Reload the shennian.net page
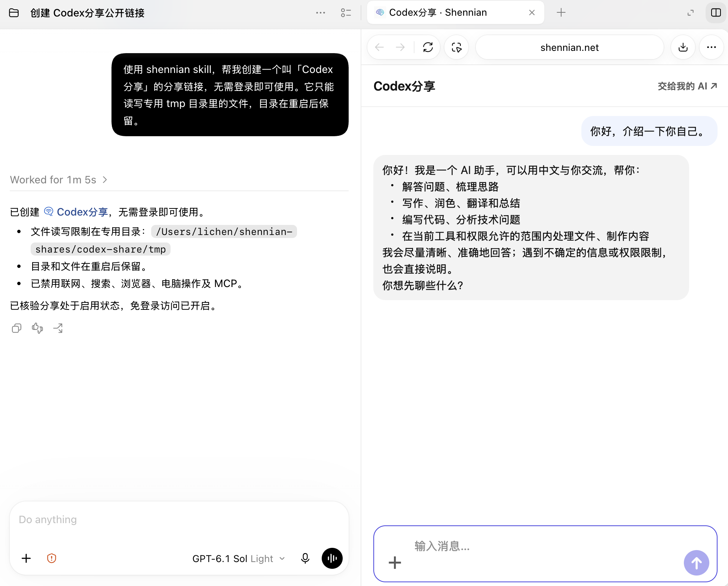The height and width of the screenshot is (586, 728). (x=428, y=47)
